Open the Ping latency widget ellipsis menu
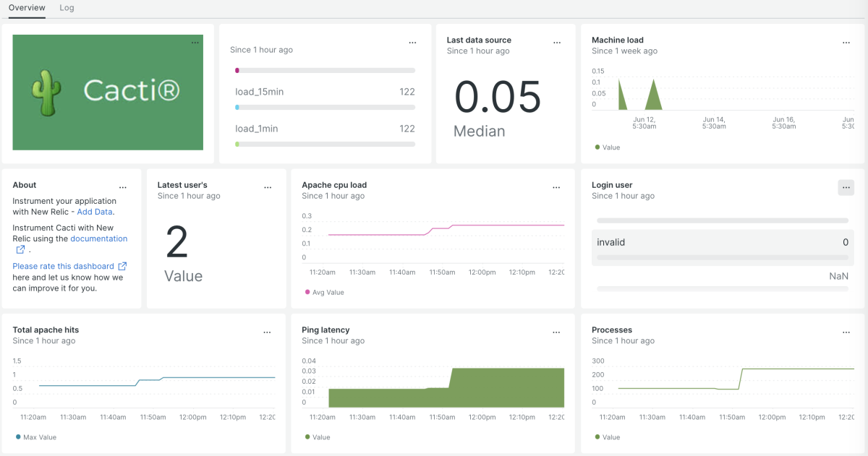The width and height of the screenshot is (868, 456). (556, 332)
